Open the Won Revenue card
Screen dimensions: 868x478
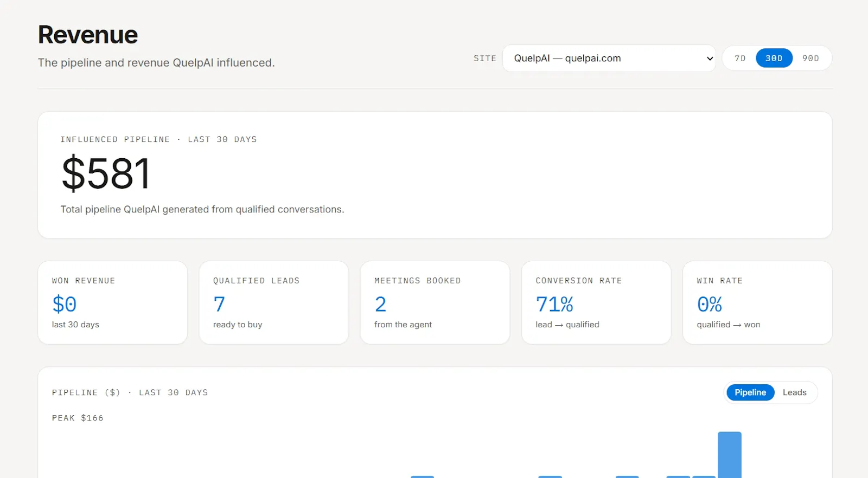(x=113, y=302)
